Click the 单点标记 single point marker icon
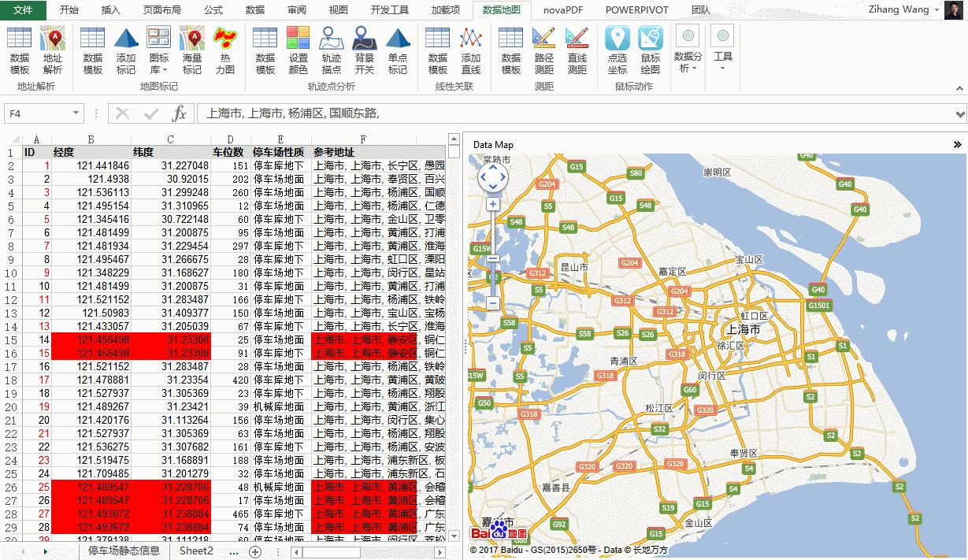Screen dimensions: 968x560 tap(398, 50)
